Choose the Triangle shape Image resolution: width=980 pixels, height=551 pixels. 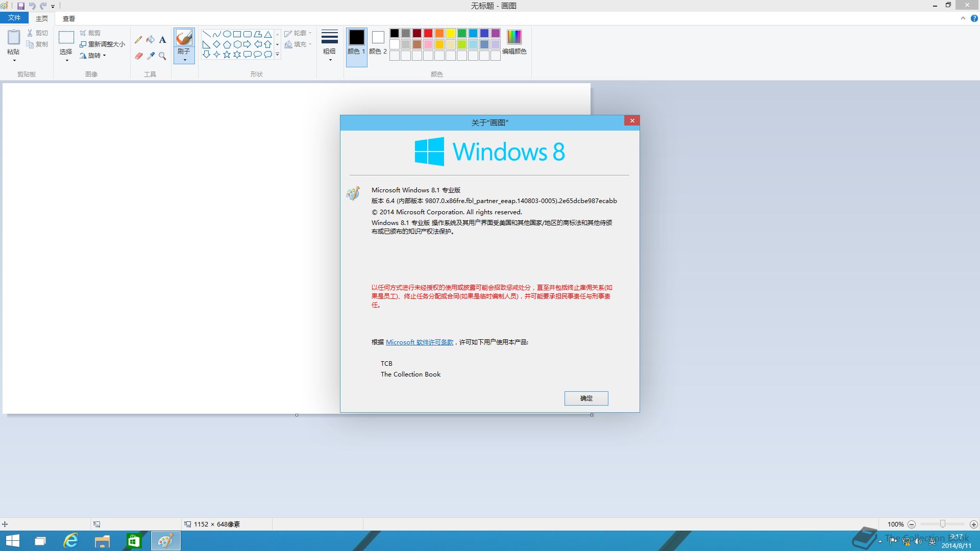[x=267, y=34]
